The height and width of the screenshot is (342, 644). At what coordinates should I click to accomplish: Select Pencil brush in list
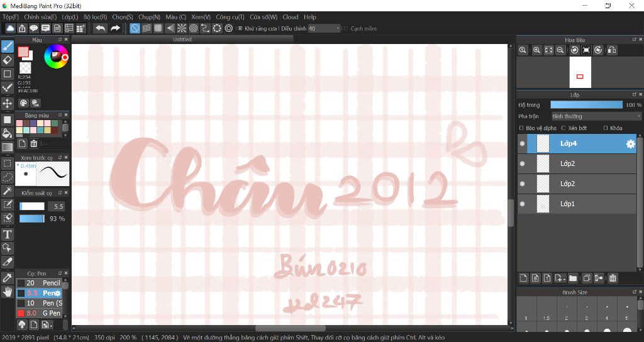pos(39,283)
